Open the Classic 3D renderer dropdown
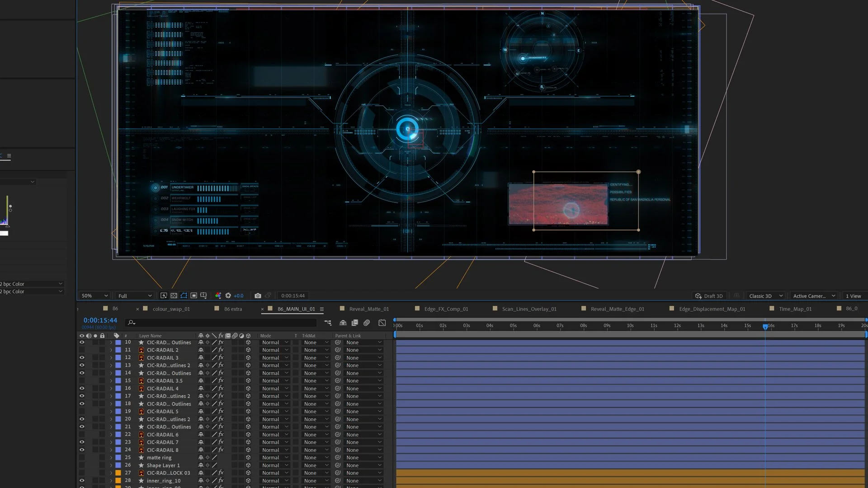This screenshot has width=868, height=488. point(765,296)
